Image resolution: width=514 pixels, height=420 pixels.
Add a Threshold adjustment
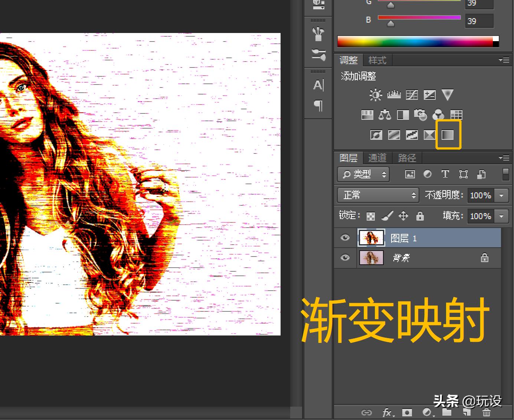pyautogui.click(x=412, y=135)
